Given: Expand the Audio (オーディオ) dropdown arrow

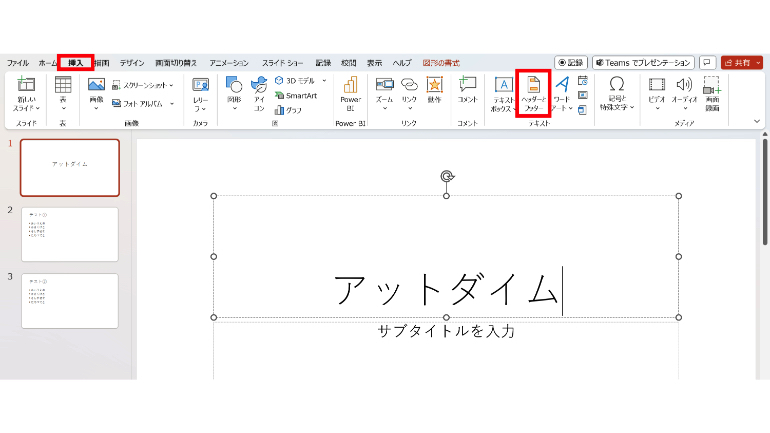Looking at the screenshot, I should pos(685,108).
